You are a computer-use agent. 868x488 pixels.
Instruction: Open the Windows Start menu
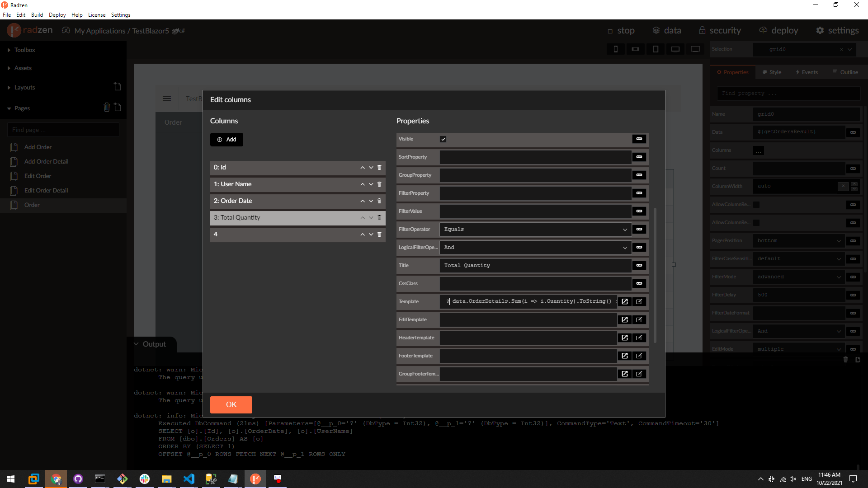[11, 479]
